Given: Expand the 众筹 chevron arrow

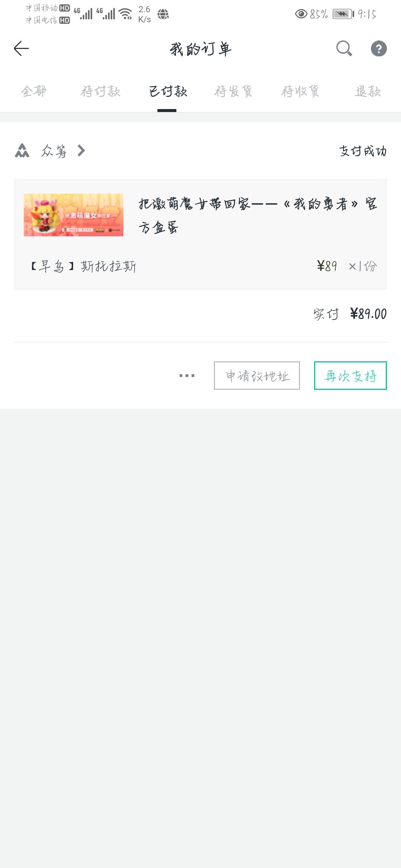Looking at the screenshot, I should (81, 151).
